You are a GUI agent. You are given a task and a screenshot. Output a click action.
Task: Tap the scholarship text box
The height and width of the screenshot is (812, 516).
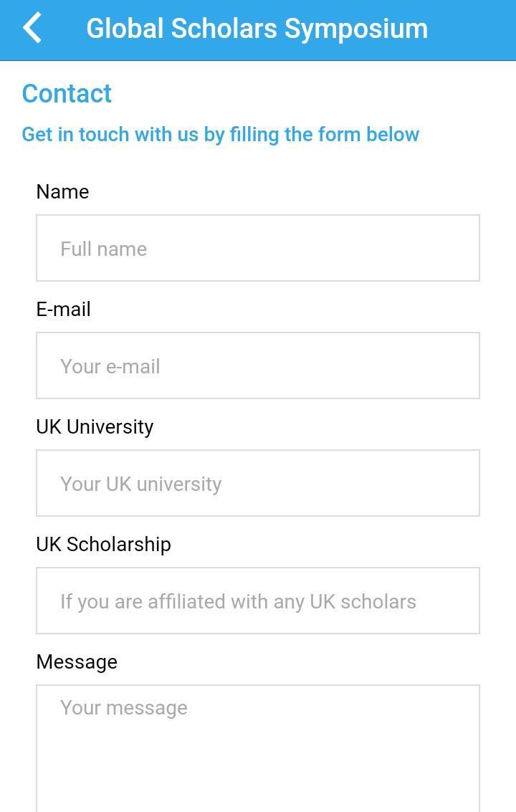click(258, 601)
